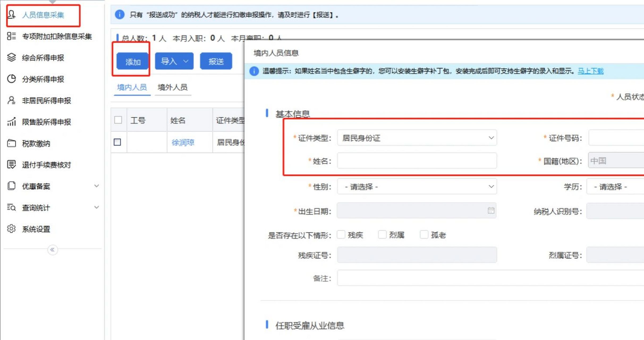Click 税款缴纳 wallet icon
This screenshot has width=644, height=340.
[x=11, y=143]
